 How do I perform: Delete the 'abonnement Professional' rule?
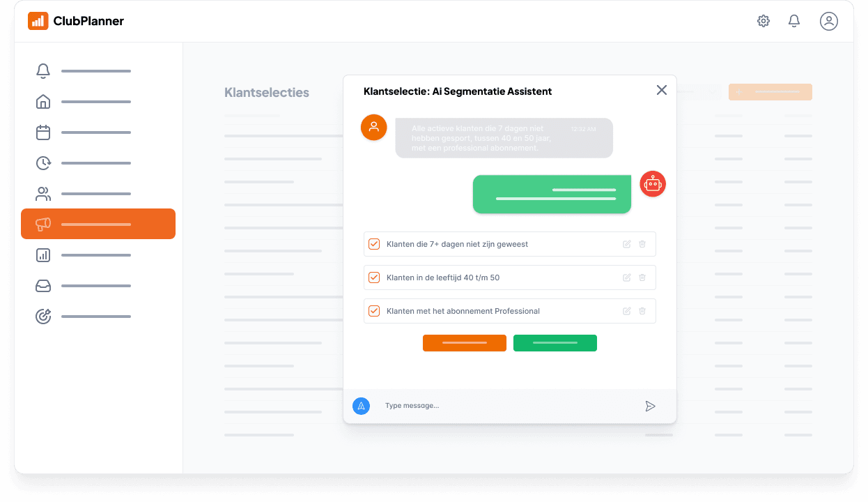pyautogui.click(x=642, y=311)
